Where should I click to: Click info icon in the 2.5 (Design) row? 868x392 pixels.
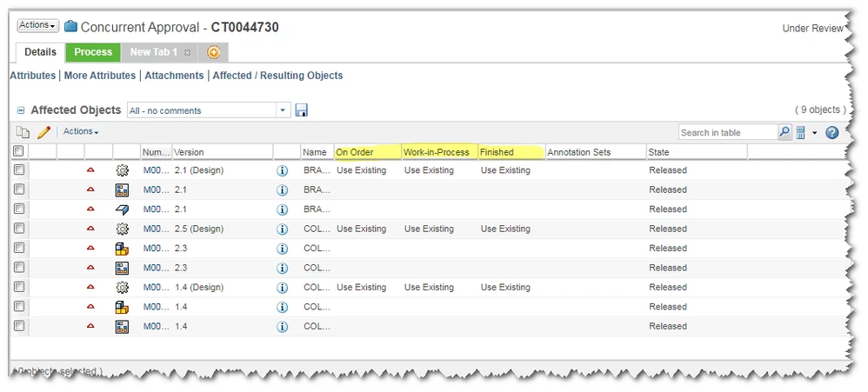tap(283, 229)
